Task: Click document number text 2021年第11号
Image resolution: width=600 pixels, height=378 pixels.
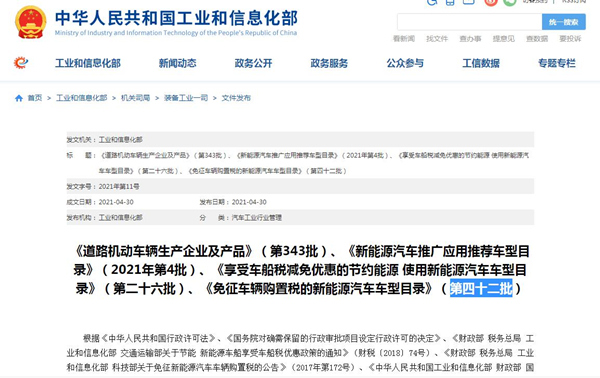Action: coord(119,187)
